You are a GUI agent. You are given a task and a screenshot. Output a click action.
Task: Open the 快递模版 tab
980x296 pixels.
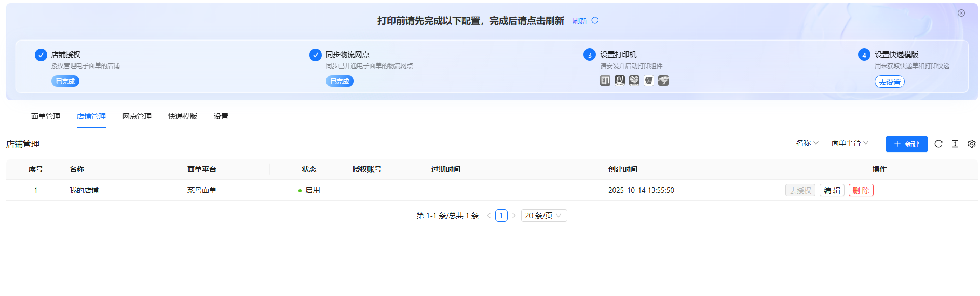pos(183,116)
